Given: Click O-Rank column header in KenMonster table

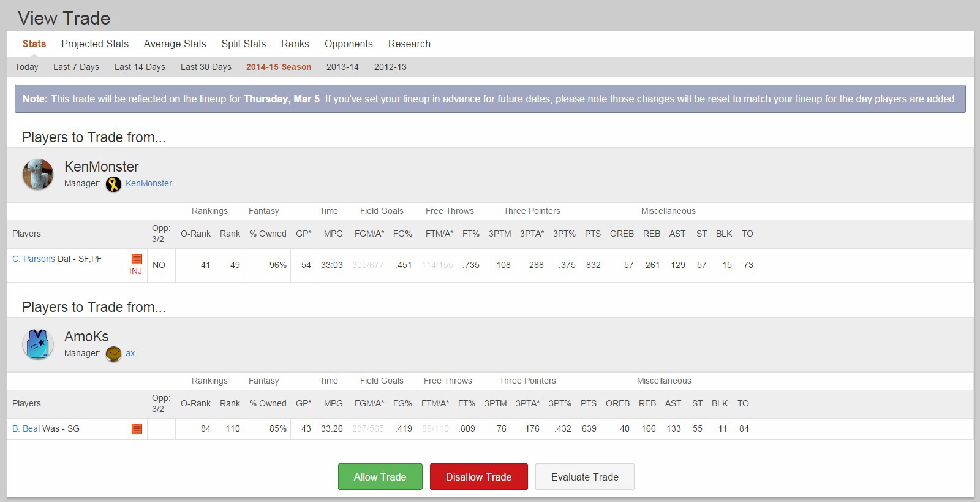Looking at the screenshot, I should (195, 234).
